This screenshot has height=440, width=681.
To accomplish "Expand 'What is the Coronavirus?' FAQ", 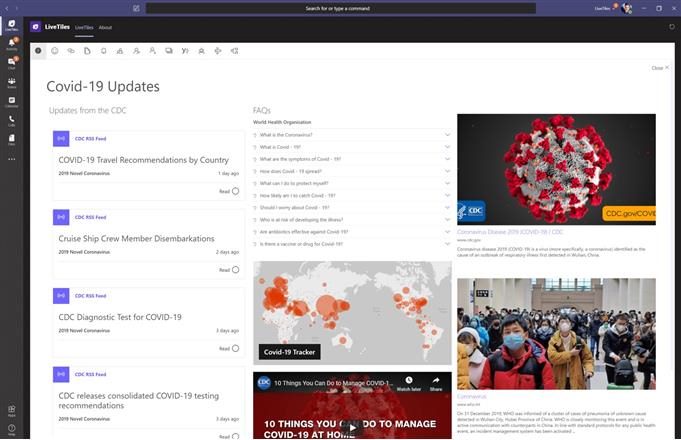I will [x=352, y=135].
